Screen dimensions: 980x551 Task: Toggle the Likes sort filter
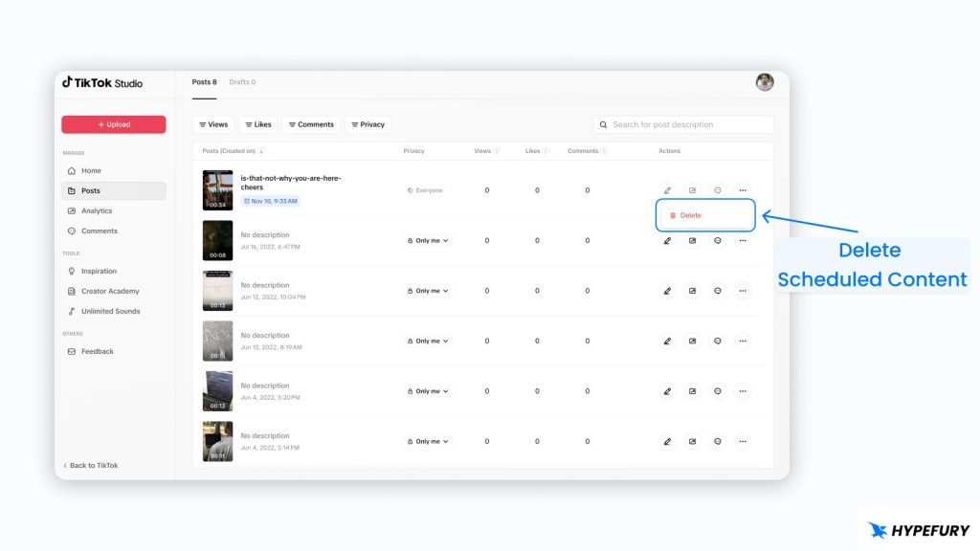(x=257, y=124)
